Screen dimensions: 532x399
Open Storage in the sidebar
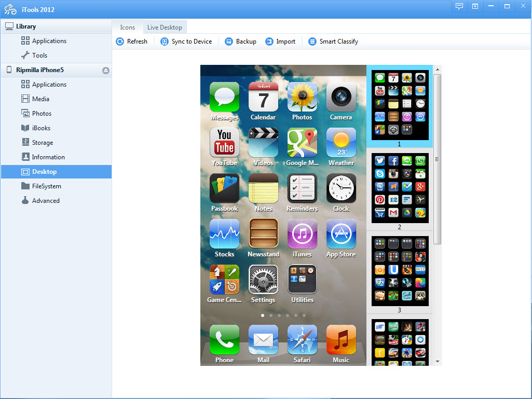(57, 143)
